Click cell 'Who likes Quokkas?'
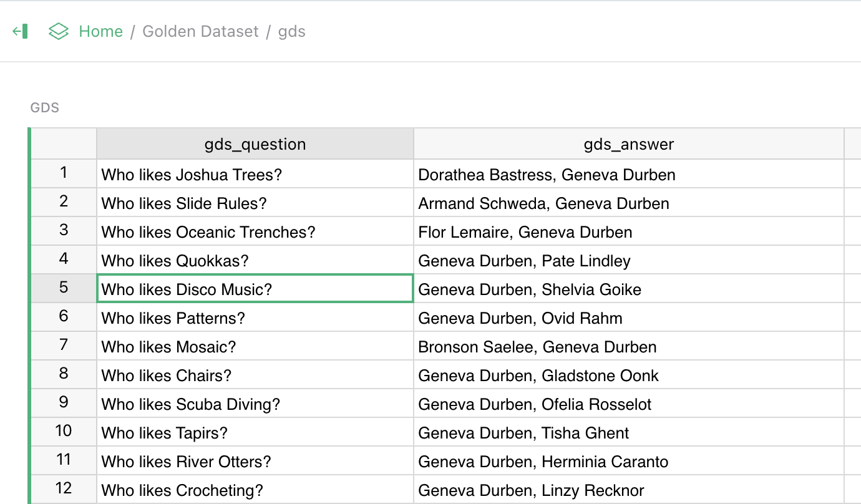 coord(255,260)
